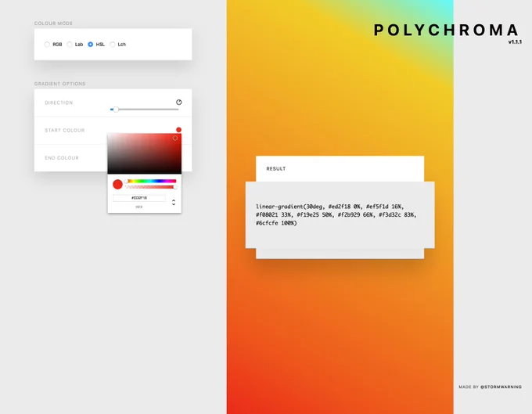Click the START COLOUR label
This screenshot has width=532, height=414.
click(x=65, y=131)
